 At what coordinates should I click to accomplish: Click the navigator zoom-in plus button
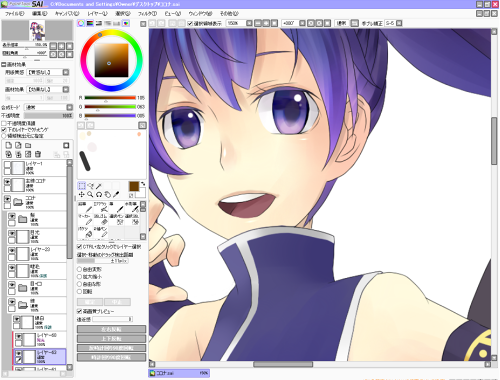(62, 46)
